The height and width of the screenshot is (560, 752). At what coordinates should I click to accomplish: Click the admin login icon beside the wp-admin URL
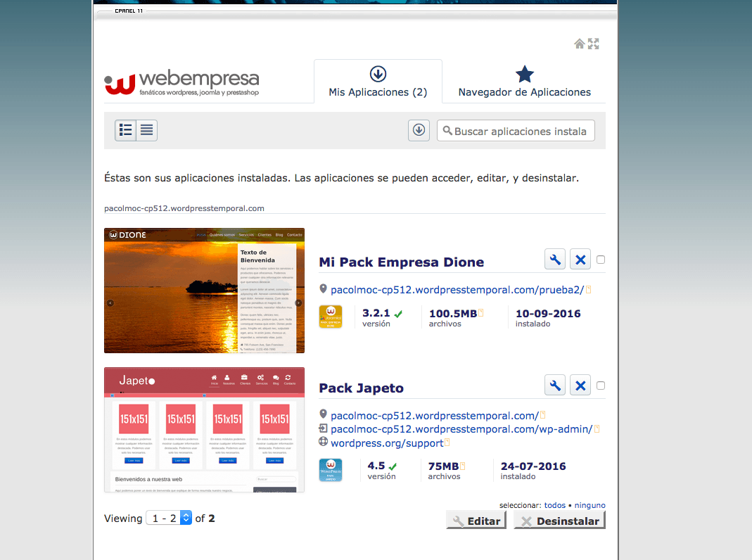tap(324, 428)
